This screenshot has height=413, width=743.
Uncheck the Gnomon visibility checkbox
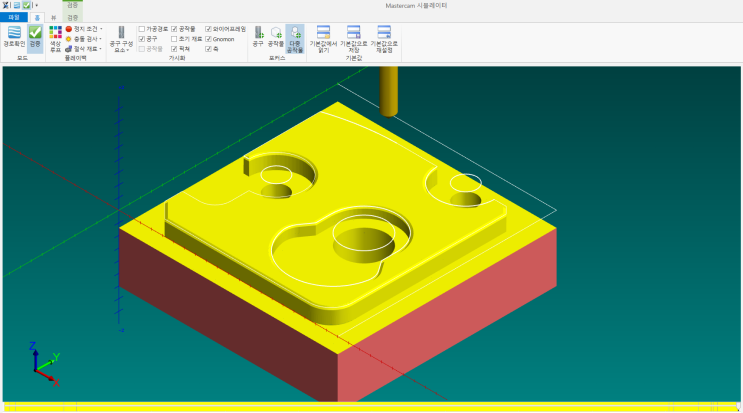(208, 39)
